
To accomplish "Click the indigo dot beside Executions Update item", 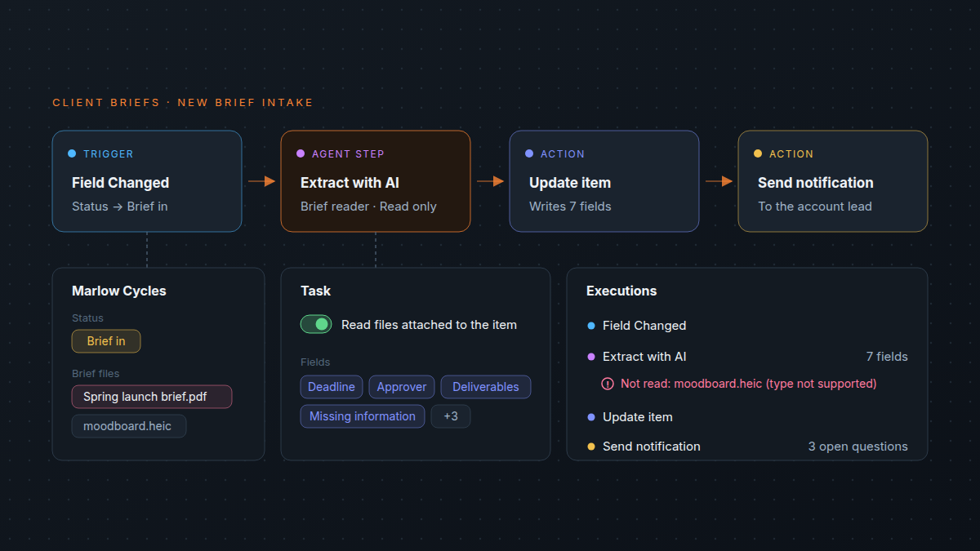I will [x=591, y=417].
